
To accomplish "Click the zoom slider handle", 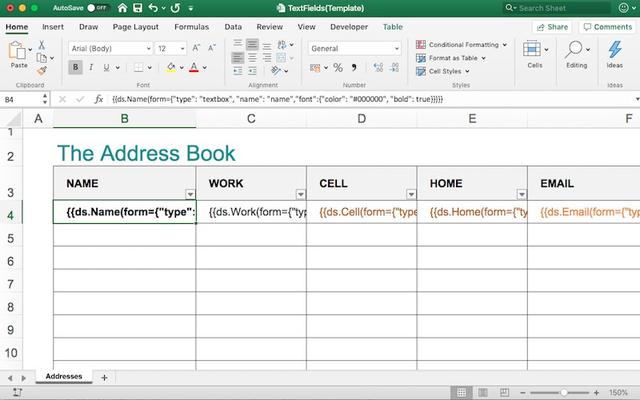I will tap(564, 393).
